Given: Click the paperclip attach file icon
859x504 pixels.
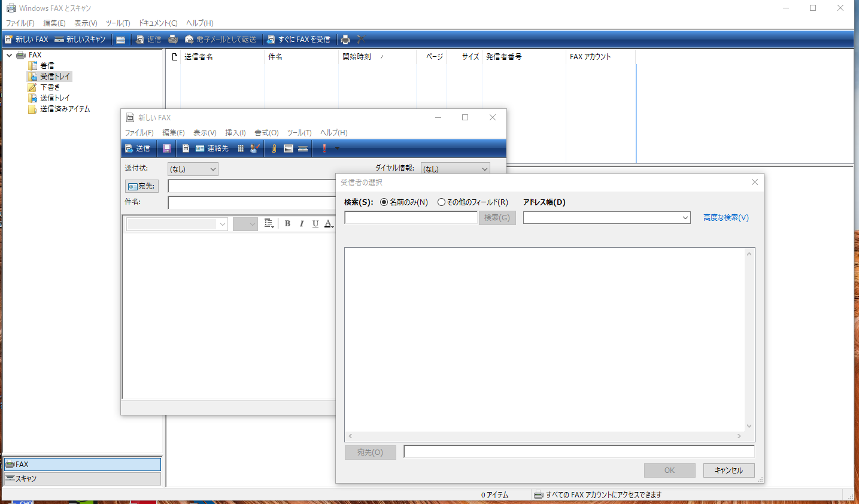Looking at the screenshot, I should point(274,148).
